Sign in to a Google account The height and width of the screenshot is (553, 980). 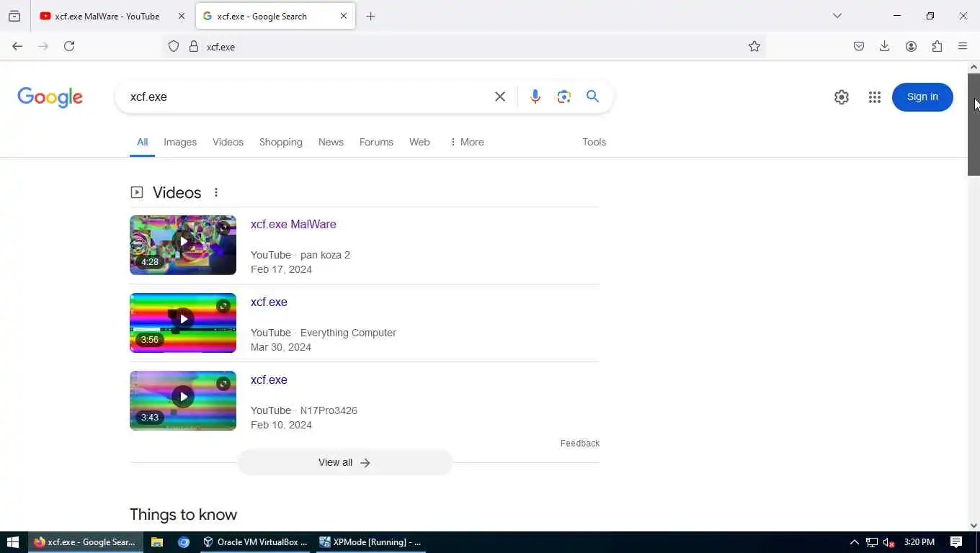pos(922,97)
